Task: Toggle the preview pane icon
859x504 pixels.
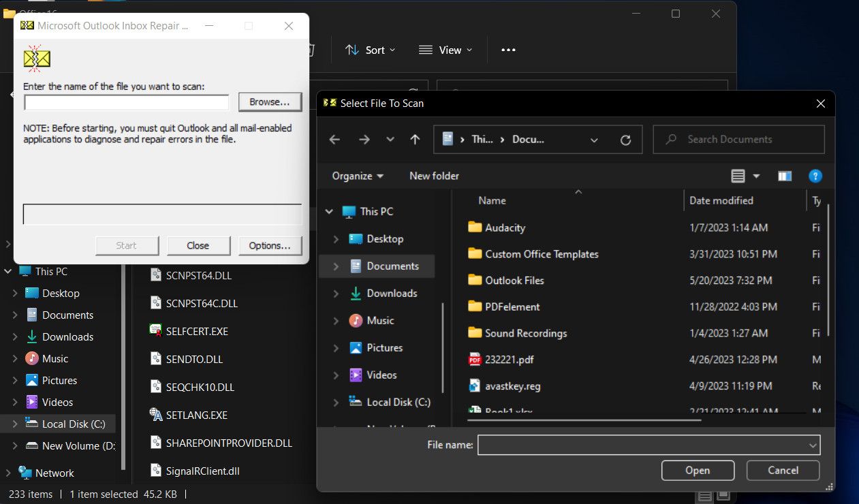Action: [x=785, y=176]
